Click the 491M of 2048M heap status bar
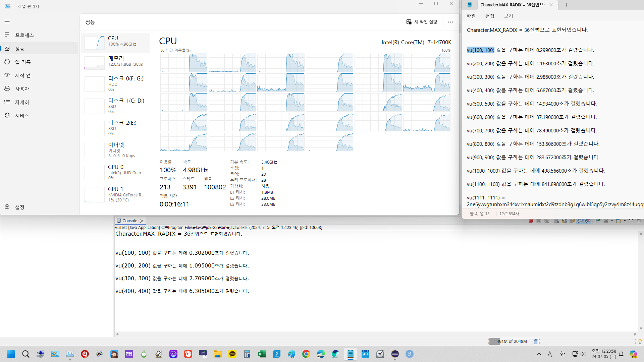 [x=511, y=342]
